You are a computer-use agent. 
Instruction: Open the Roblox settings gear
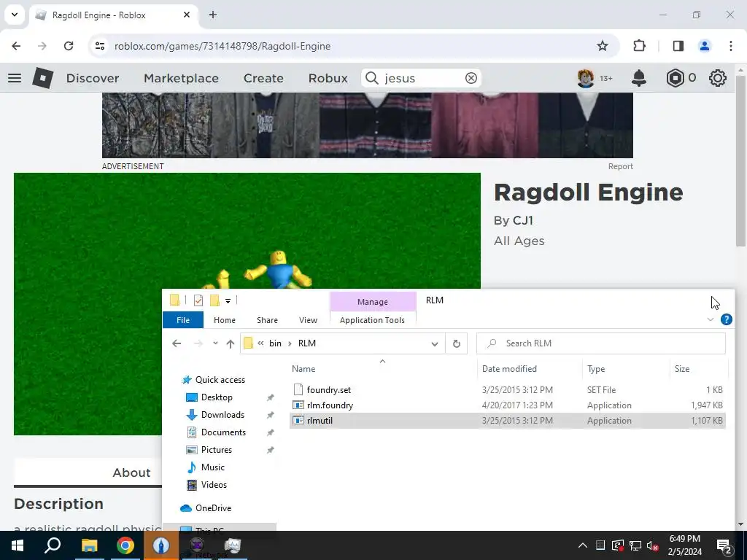click(718, 77)
